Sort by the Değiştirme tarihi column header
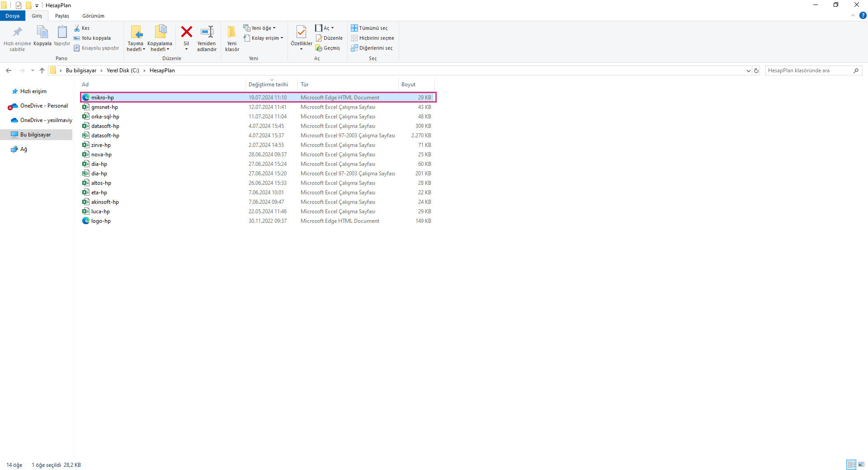868x470 pixels. click(x=271, y=85)
